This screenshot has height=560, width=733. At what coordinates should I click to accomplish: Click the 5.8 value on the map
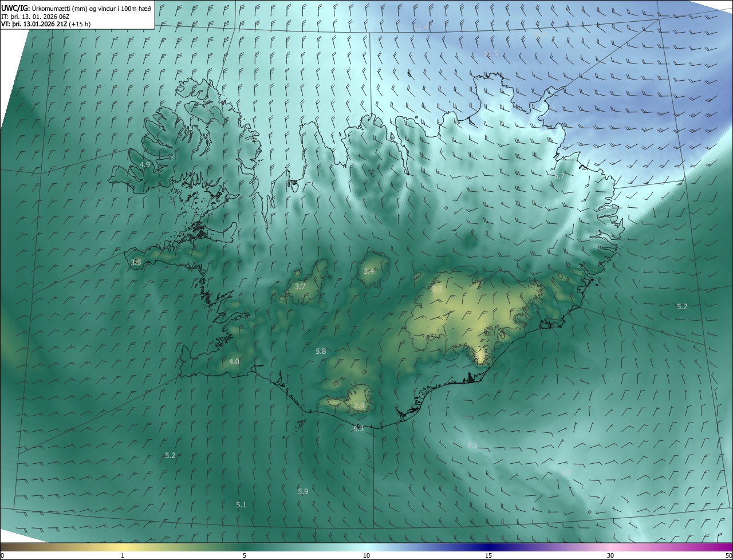click(321, 351)
